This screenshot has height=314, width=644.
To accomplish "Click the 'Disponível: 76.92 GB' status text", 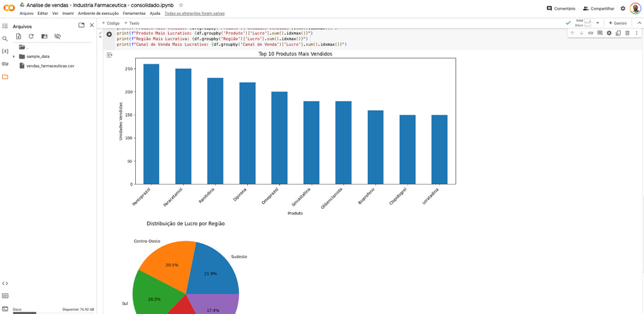I will click(78, 309).
